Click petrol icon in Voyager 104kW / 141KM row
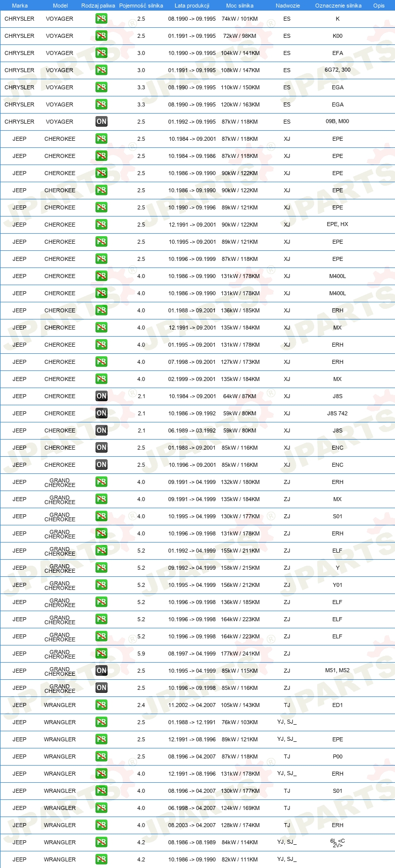 [102, 53]
